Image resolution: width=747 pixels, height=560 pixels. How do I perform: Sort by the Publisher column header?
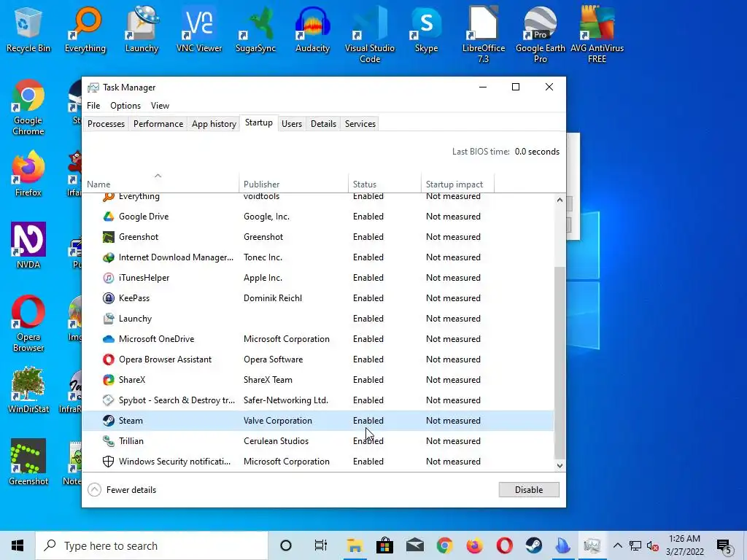click(x=293, y=184)
